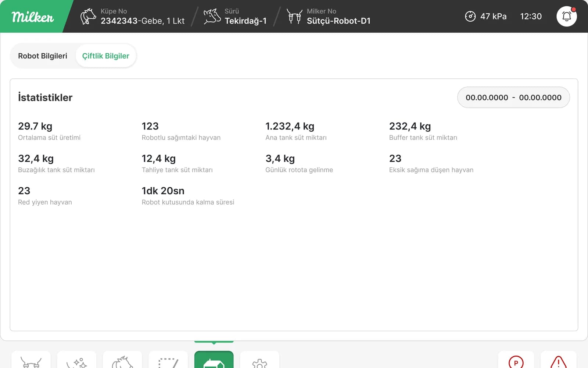Click the 1.232,4 kg value
This screenshot has width=588, height=368.
[x=290, y=126]
